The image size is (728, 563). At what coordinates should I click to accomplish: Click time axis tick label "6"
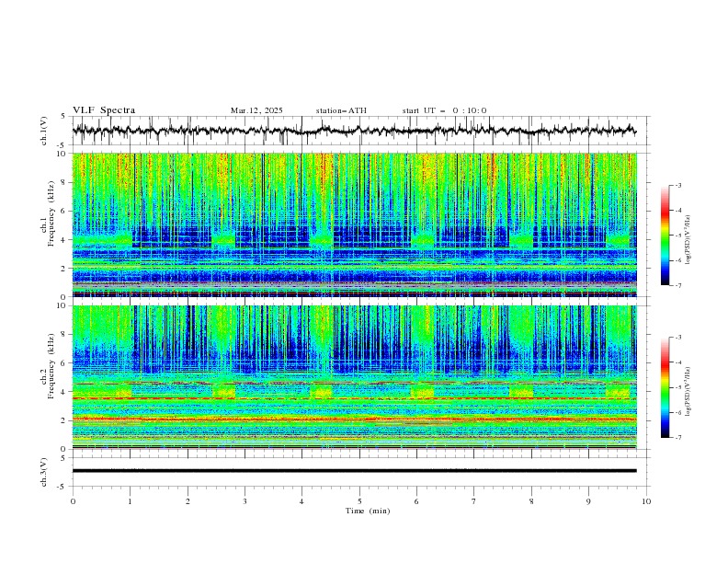416,501
